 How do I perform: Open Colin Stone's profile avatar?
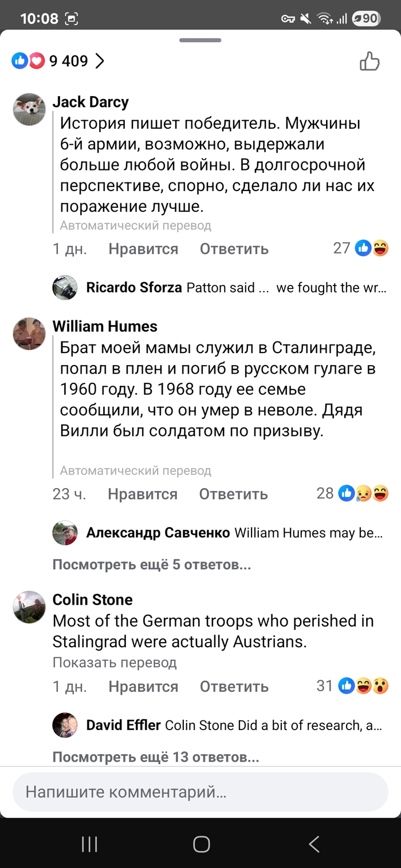29,607
